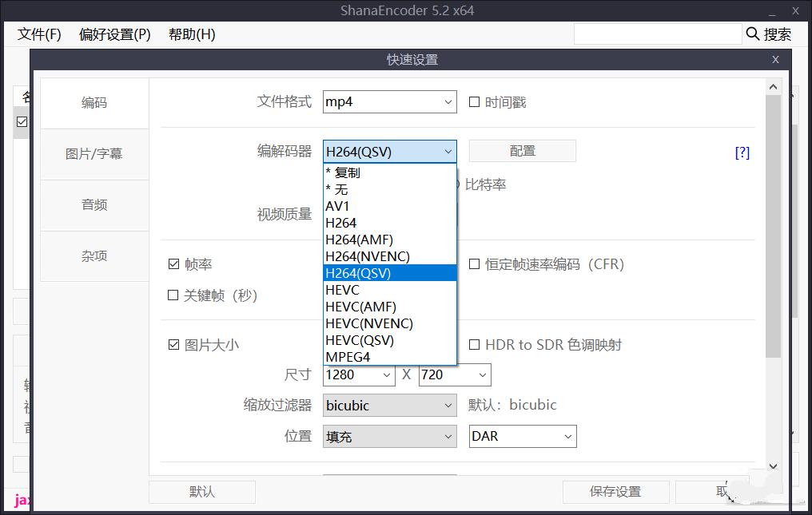The width and height of the screenshot is (812, 515).
Task: Enable the 时间戳 checkbox
Action: point(474,102)
